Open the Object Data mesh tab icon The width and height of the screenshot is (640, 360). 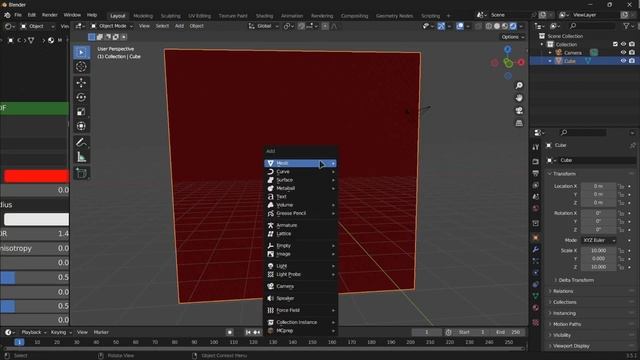(x=536, y=296)
